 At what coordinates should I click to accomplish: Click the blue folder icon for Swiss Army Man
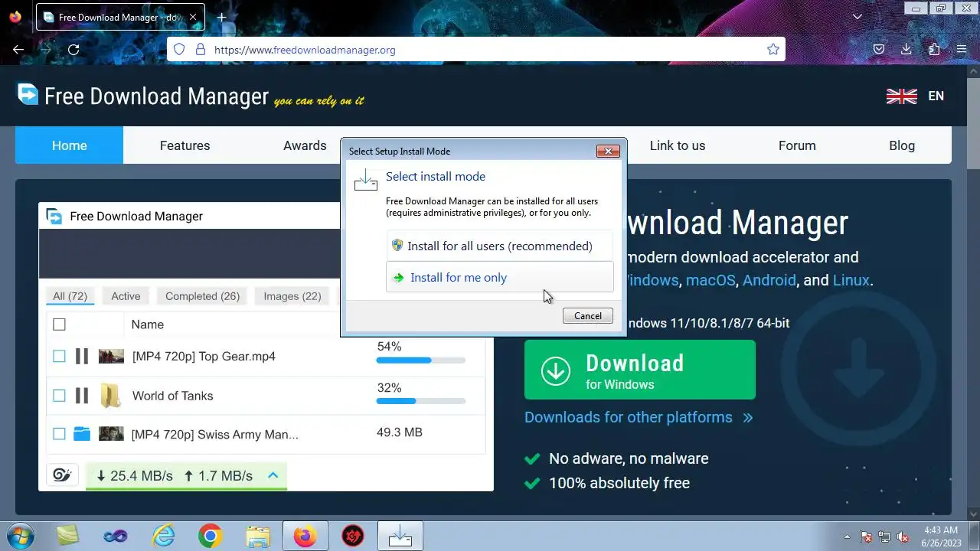click(x=82, y=434)
